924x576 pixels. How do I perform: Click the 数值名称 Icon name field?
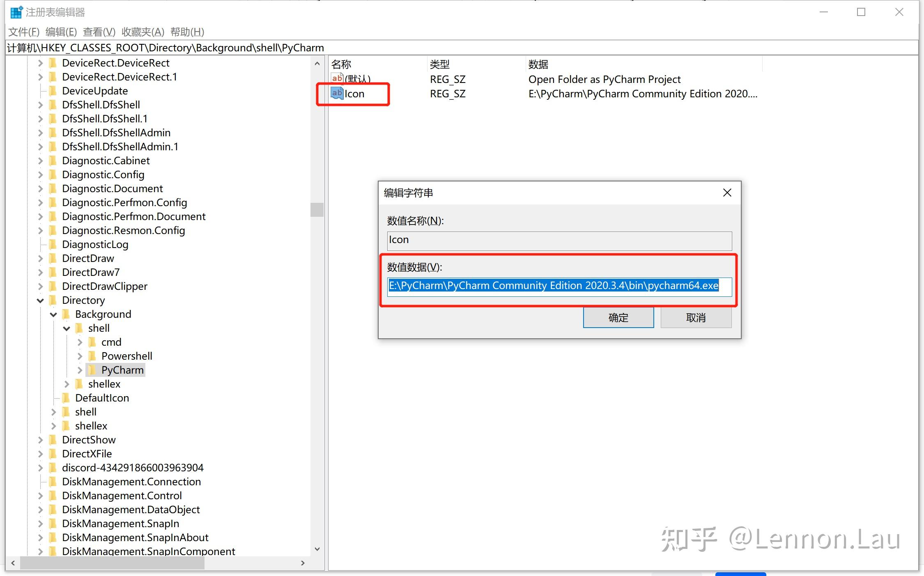pyautogui.click(x=559, y=241)
